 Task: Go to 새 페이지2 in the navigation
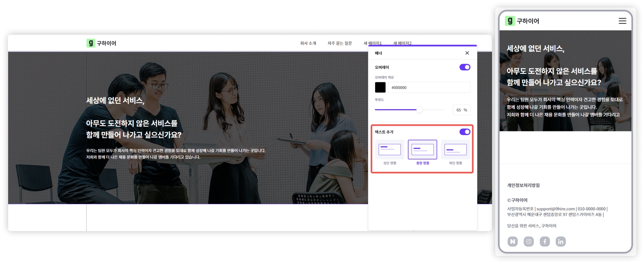click(402, 43)
